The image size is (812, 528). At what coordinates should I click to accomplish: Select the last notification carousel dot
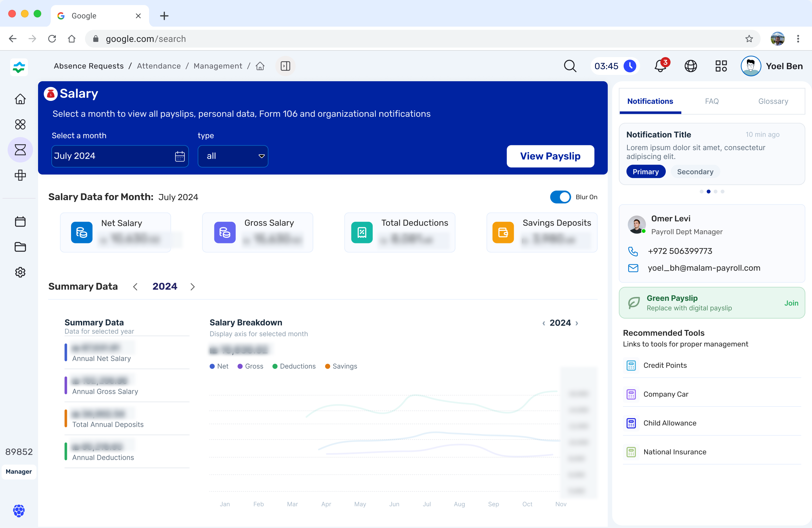(x=722, y=191)
